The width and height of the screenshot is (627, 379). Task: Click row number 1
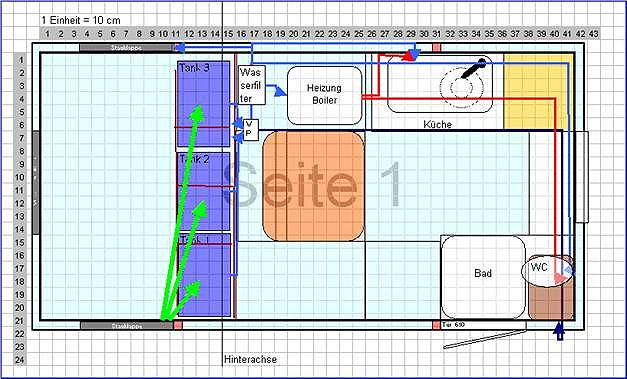pos(21,60)
